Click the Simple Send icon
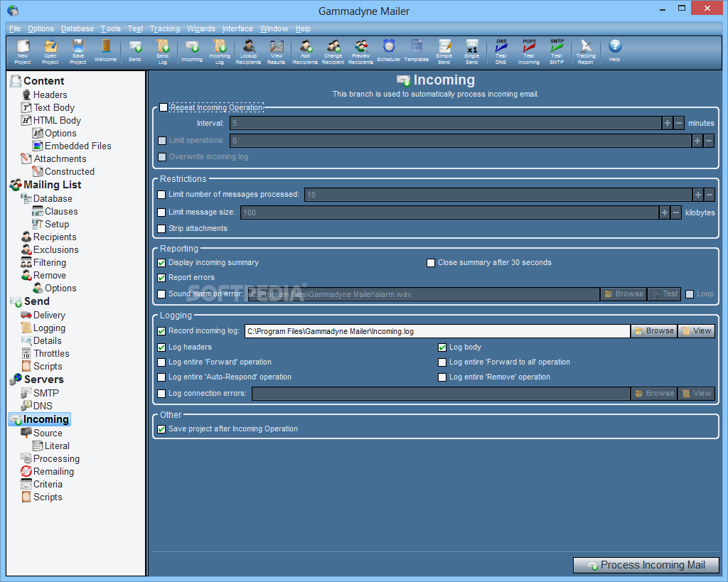The height and width of the screenshot is (582, 728). 444,51
